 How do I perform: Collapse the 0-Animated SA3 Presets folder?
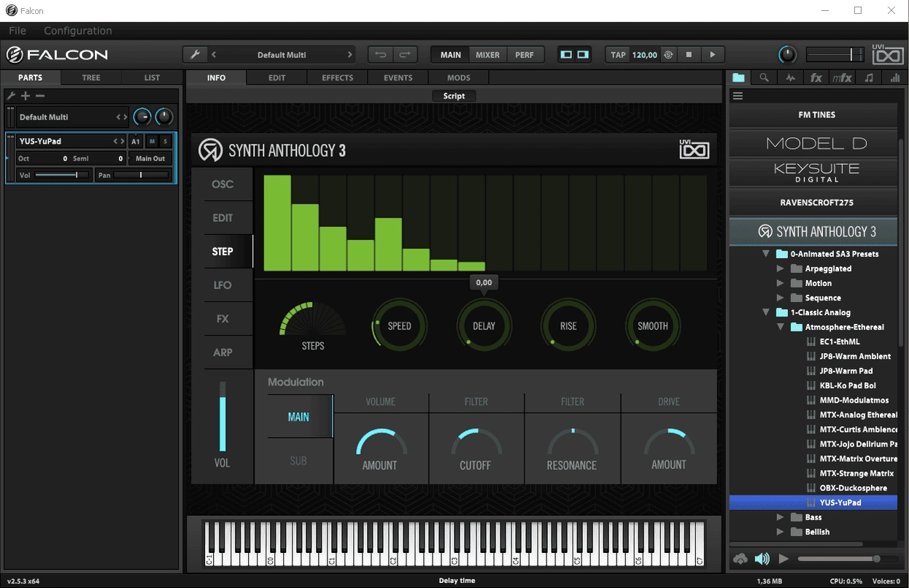(766, 254)
